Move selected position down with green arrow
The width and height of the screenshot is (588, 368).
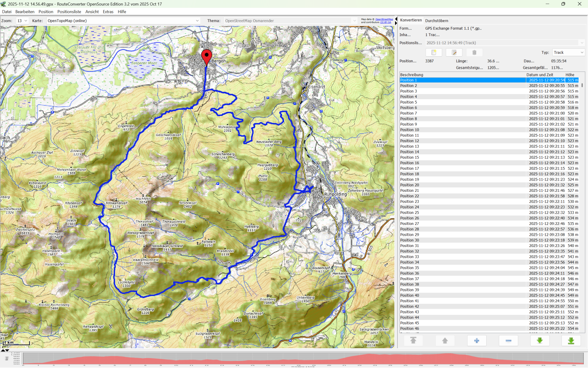tap(539, 340)
